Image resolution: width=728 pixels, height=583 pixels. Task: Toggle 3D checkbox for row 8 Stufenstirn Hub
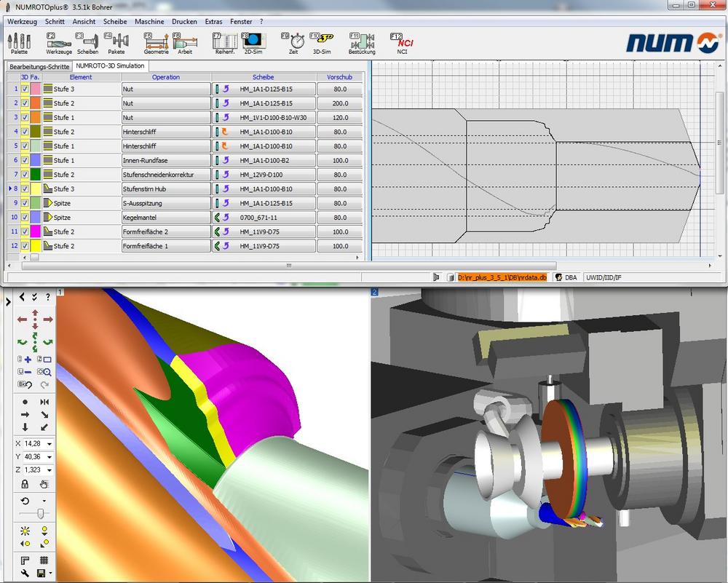point(25,189)
